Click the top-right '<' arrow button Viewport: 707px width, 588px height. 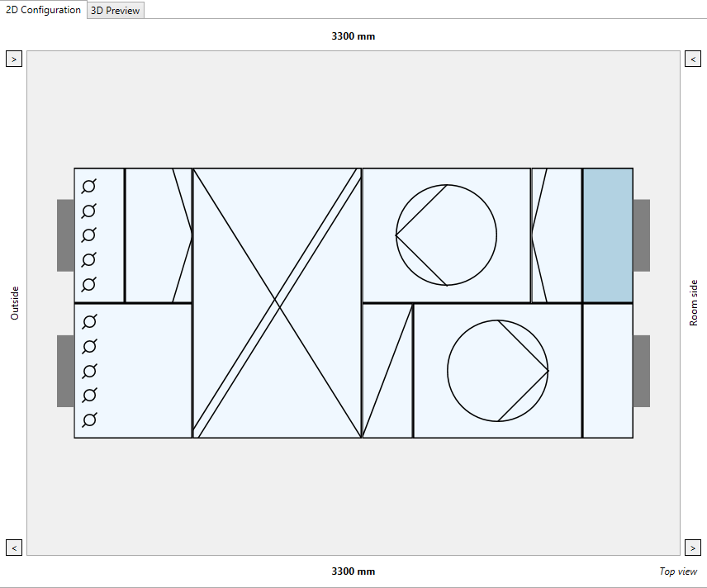point(693,59)
